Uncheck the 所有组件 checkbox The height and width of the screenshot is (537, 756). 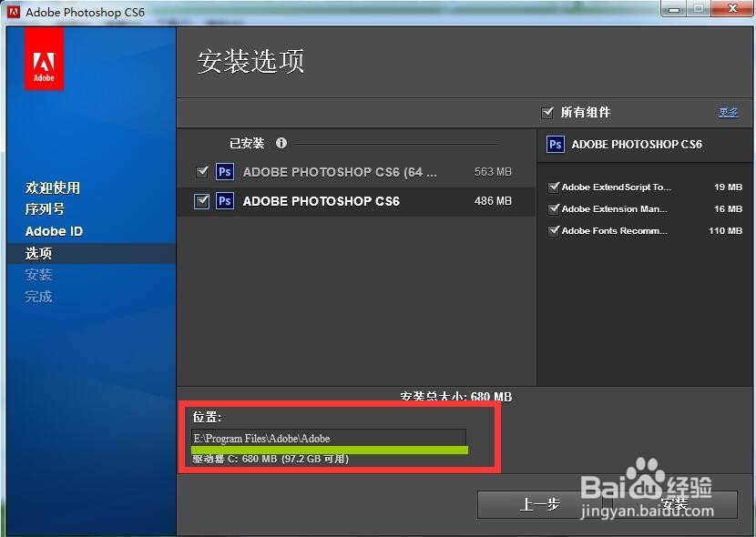(547, 112)
